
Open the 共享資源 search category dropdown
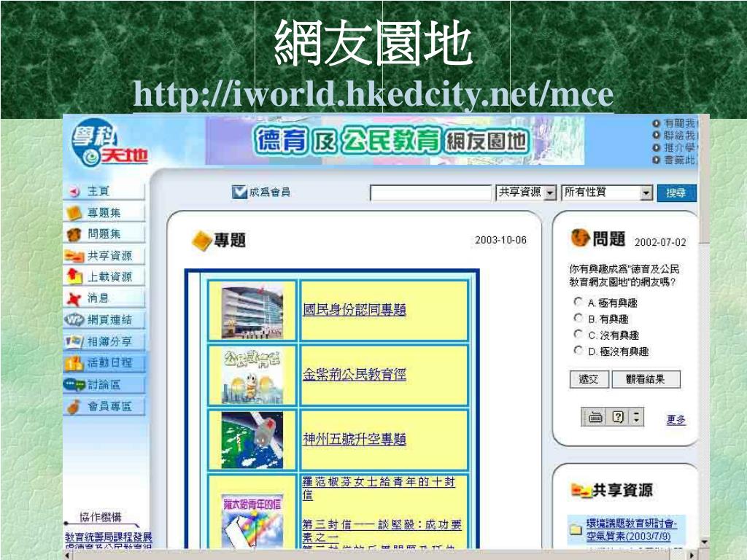(x=526, y=192)
